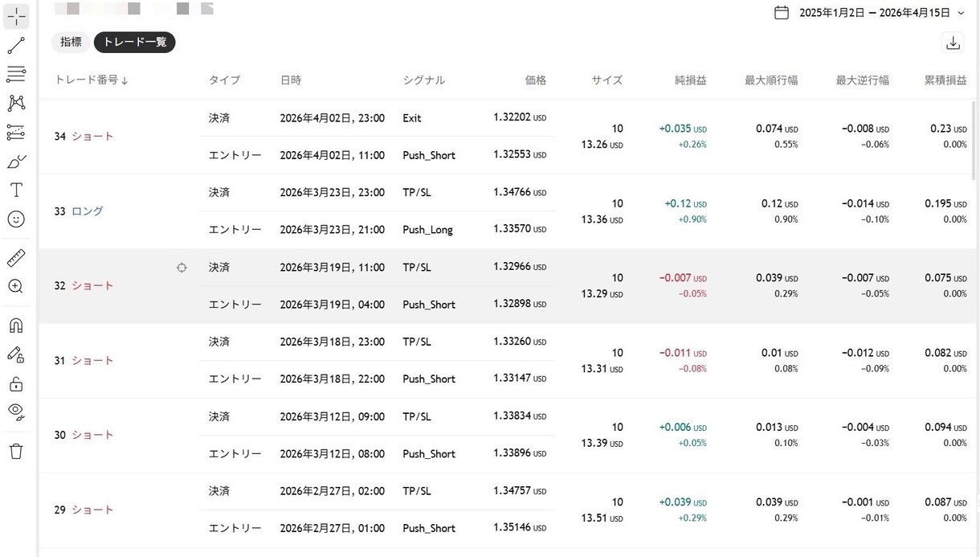Activate the zoom in tool

click(x=16, y=286)
